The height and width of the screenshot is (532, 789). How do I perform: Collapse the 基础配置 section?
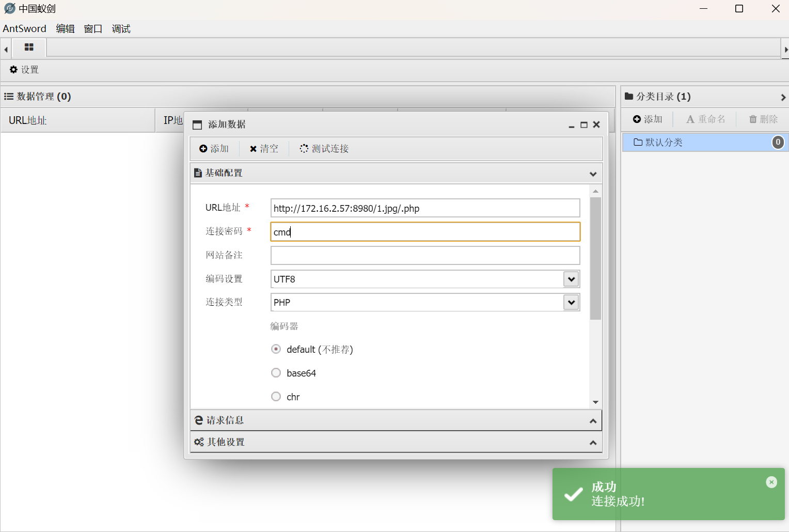[x=593, y=174]
